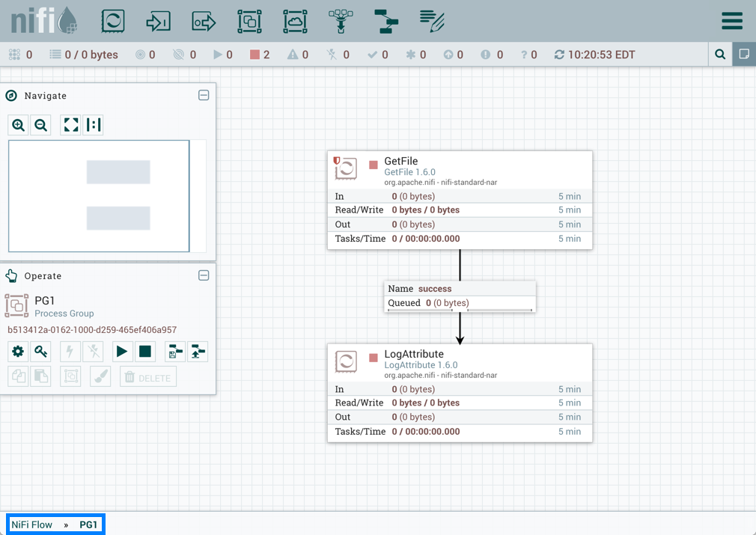This screenshot has height=535, width=756.
Task: Select the Process Group toolbar icon
Action: pyautogui.click(x=249, y=21)
